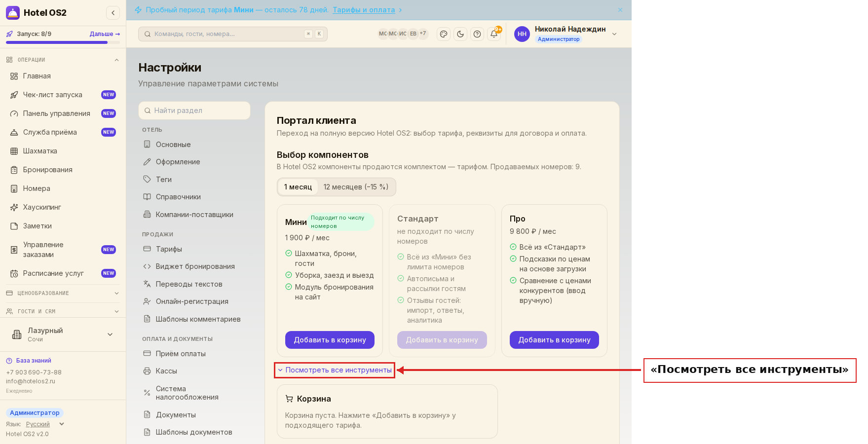868x444 pixels.
Task: Add the Мини plan to cart
Action: (x=330, y=340)
